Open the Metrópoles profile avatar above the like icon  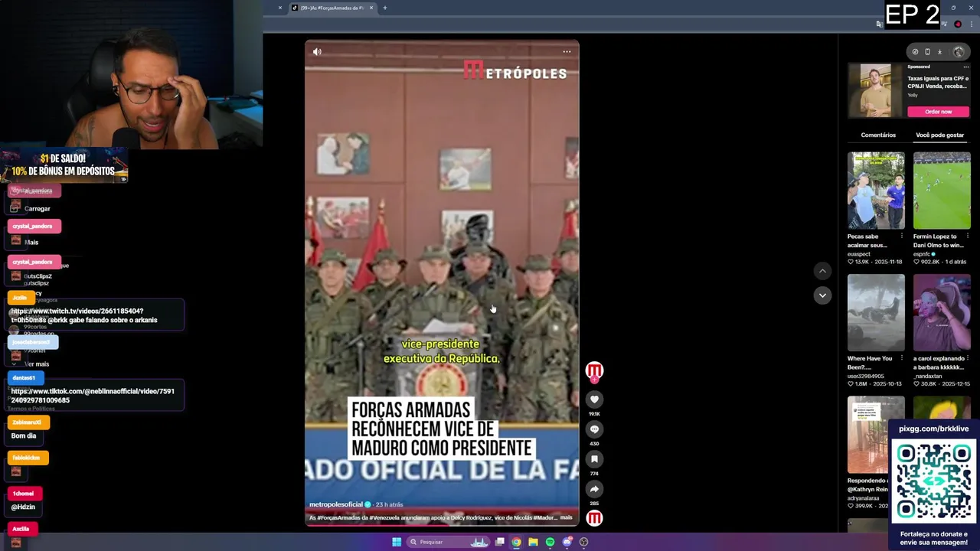[x=594, y=371]
